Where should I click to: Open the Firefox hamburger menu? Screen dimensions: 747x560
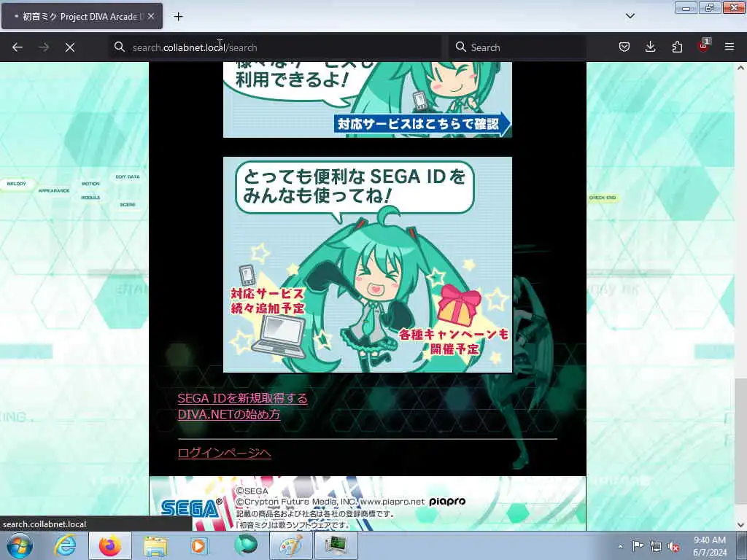(x=729, y=47)
